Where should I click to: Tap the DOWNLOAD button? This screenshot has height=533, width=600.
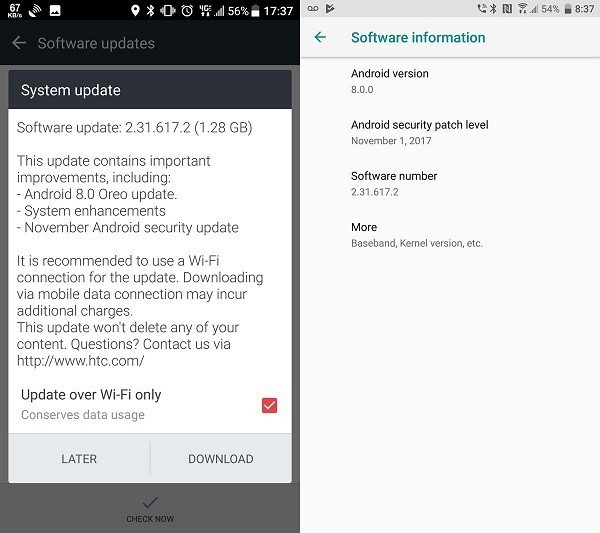[x=221, y=458]
